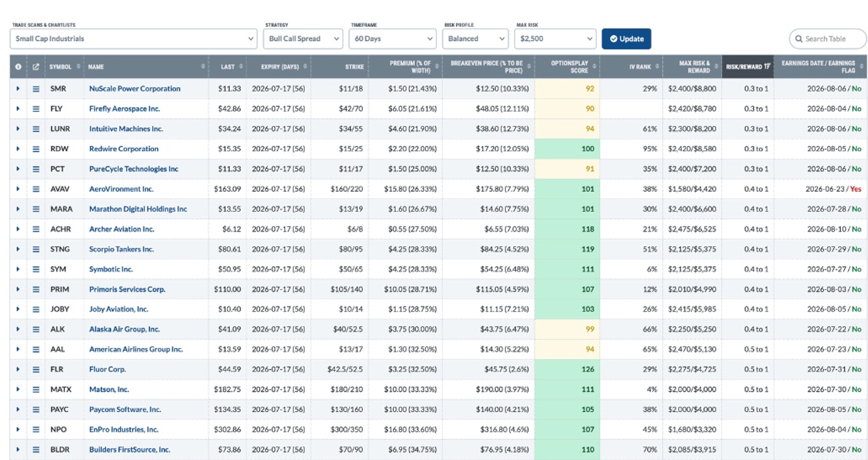The width and height of the screenshot is (868, 460).
Task: Open American Airlines Group Inc. link
Action: pyautogui.click(x=136, y=349)
